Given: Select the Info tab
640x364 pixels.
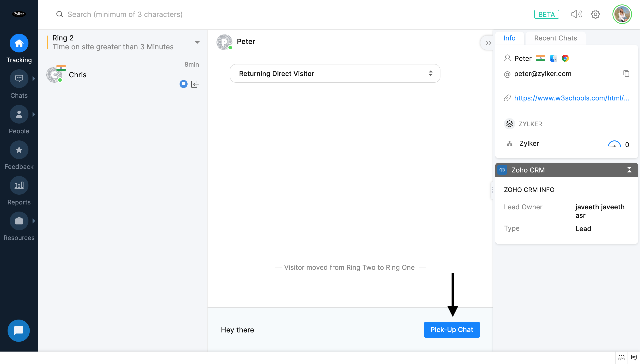Looking at the screenshot, I should pyautogui.click(x=509, y=38).
